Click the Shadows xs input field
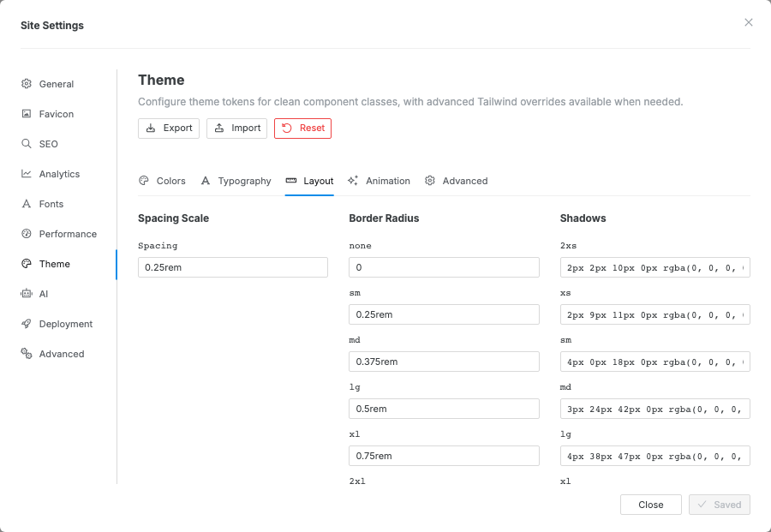 coord(655,314)
